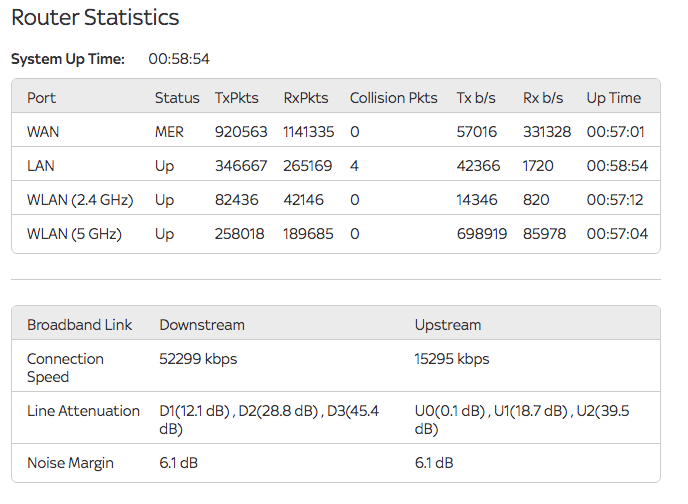This screenshot has width=688, height=504.
Task: Click the Tx b/s column header
Action: coord(477,98)
